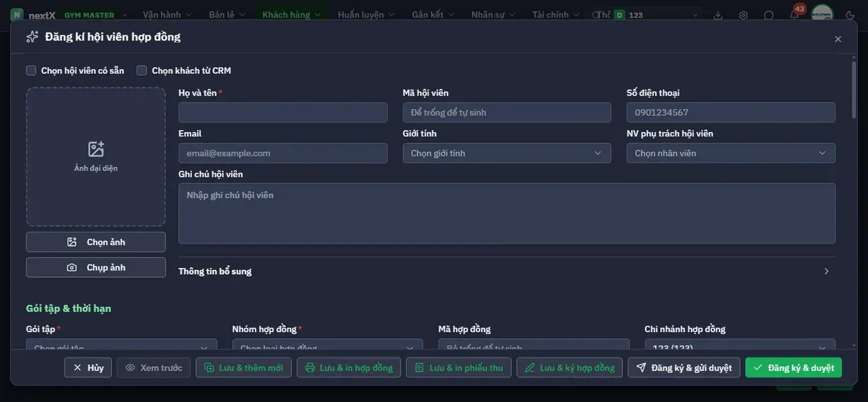Focus the Số điện thoại input field

pyautogui.click(x=731, y=113)
